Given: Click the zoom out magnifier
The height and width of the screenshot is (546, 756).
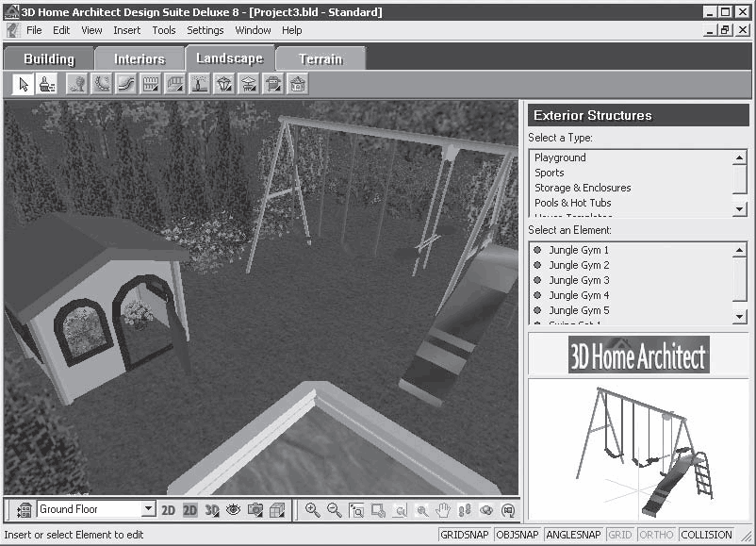Looking at the screenshot, I should (x=334, y=510).
